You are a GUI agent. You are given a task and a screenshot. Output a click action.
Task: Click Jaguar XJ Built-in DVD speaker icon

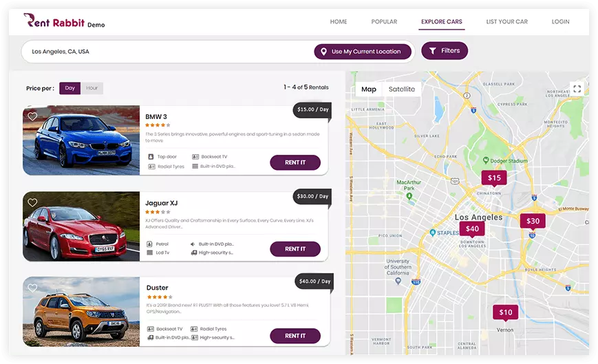pos(193,244)
